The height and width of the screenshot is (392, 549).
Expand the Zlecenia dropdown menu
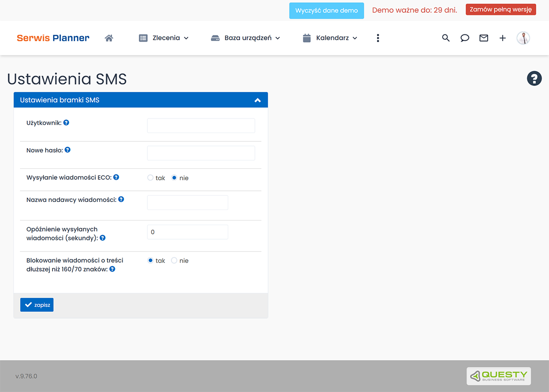(x=163, y=38)
